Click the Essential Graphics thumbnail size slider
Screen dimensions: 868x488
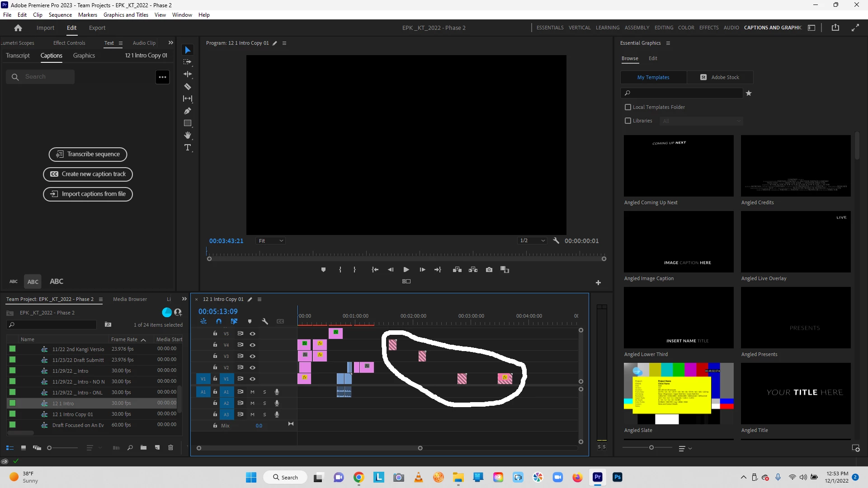pos(651,448)
